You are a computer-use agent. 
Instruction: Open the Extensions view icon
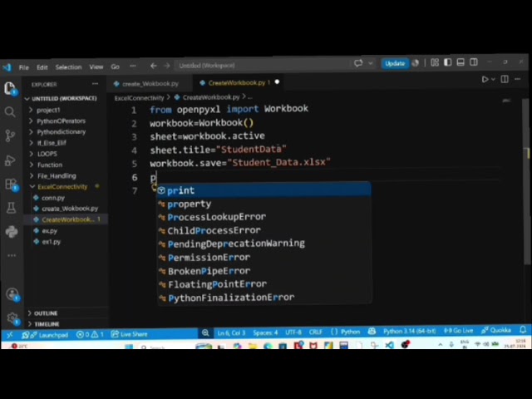pos(11,185)
